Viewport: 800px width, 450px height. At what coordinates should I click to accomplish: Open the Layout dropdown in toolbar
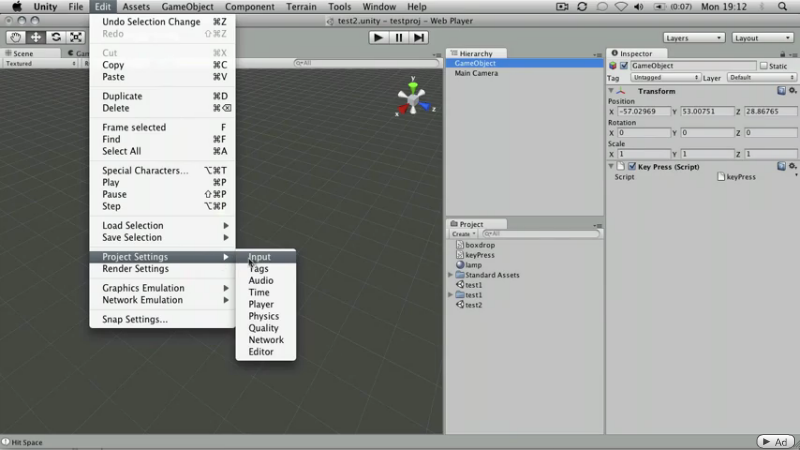(x=762, y=38)
